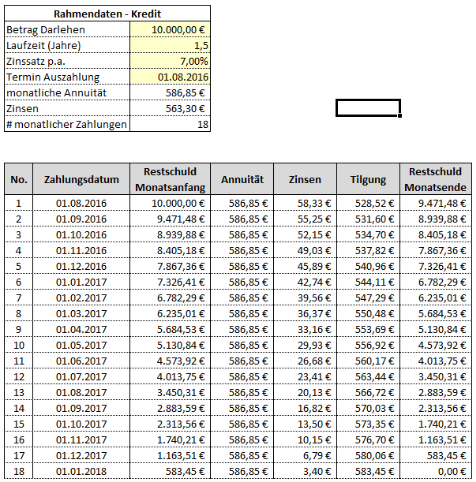Select payment date 01.01.2017 in row 6
476x482 pixels.
pyautogui.click(x=81, y=282)
